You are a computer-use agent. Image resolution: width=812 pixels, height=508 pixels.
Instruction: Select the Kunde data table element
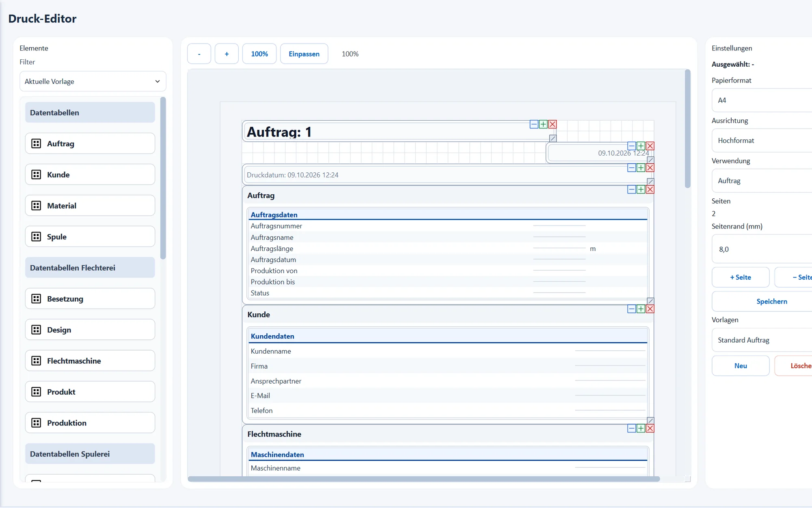(x=90, y=174)
